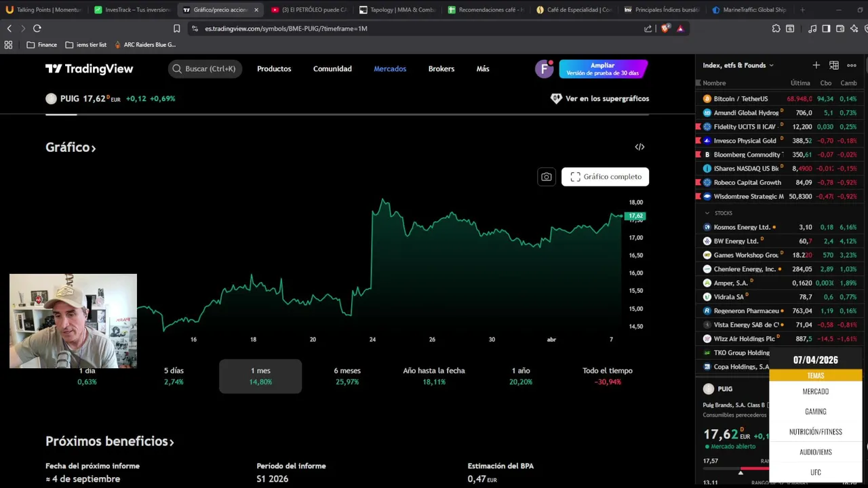Toggle red flag on Robeco Capital Growth
This screenshot has height=488, width=868.
pyautogui.click(x=698, y=182)
